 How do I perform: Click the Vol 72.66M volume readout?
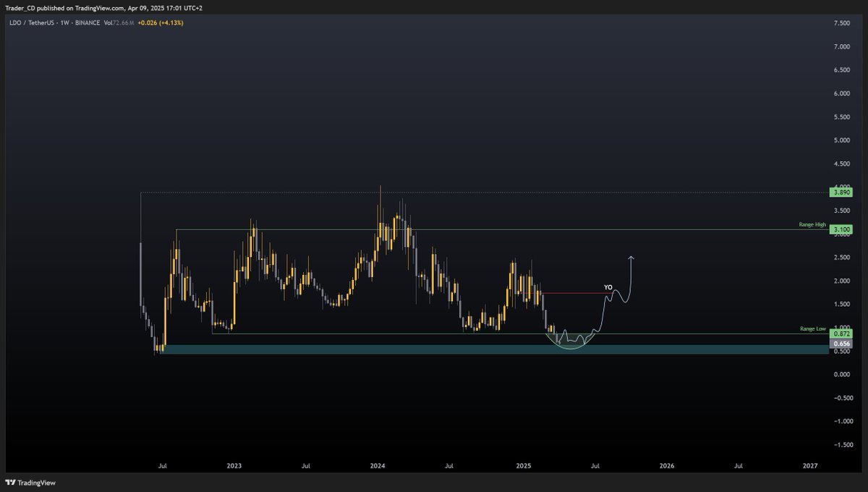119,22
